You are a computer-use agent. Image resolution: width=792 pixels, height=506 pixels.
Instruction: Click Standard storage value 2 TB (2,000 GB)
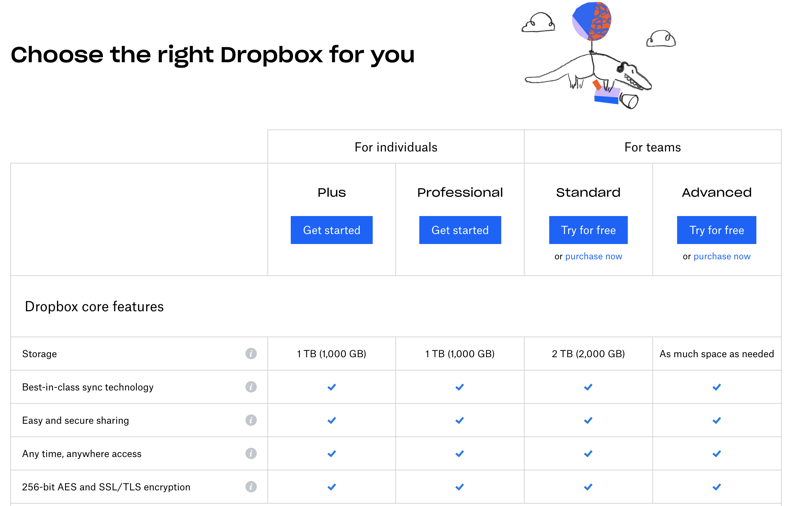point(588,354)
